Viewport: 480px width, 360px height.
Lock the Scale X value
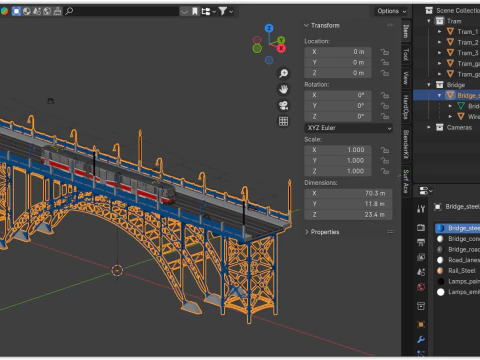[385, 150]
